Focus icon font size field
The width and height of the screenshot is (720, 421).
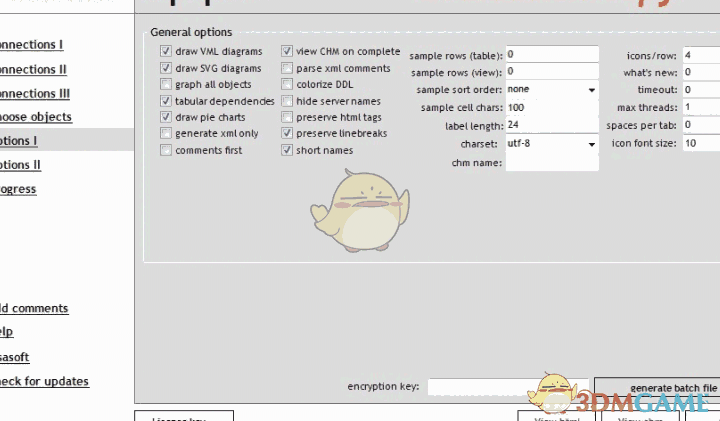[701, 143]
